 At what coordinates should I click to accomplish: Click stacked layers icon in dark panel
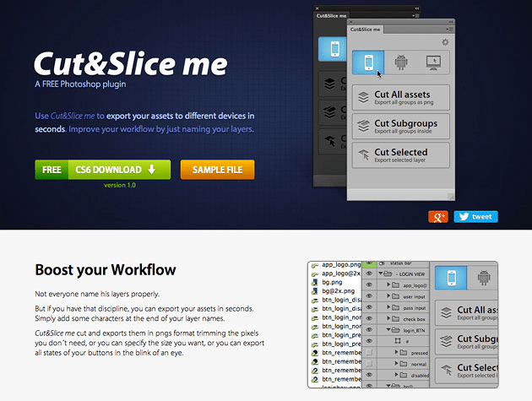(330, 84)
